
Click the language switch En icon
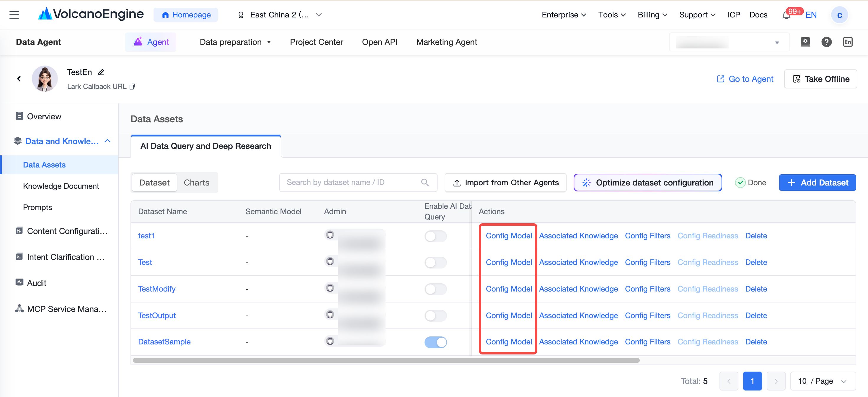(x=847, y=42)
